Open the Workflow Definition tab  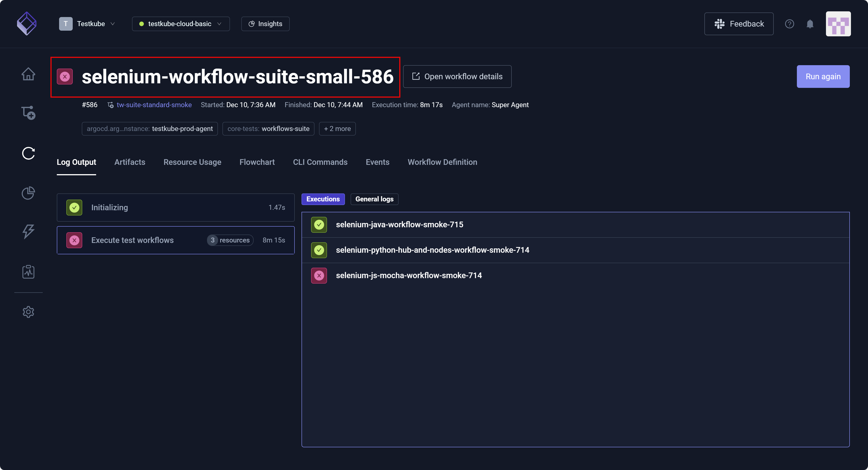442,162
